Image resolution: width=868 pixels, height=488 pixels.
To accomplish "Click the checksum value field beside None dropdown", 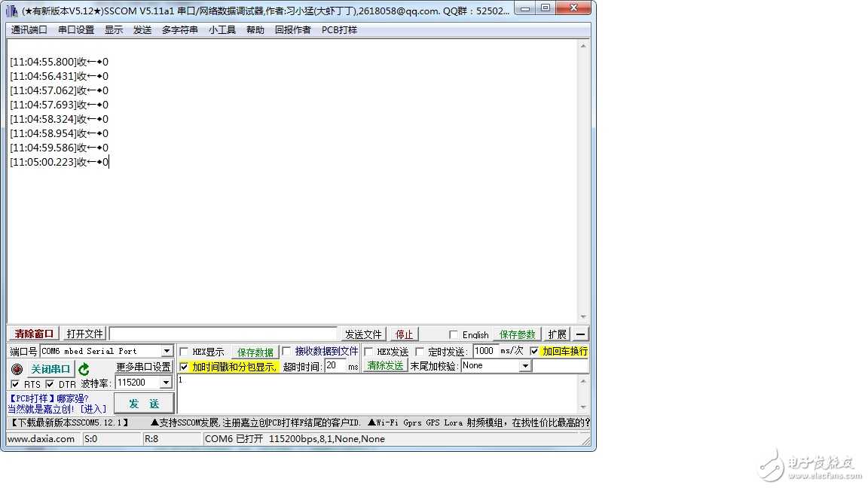I will click(561, 366).
